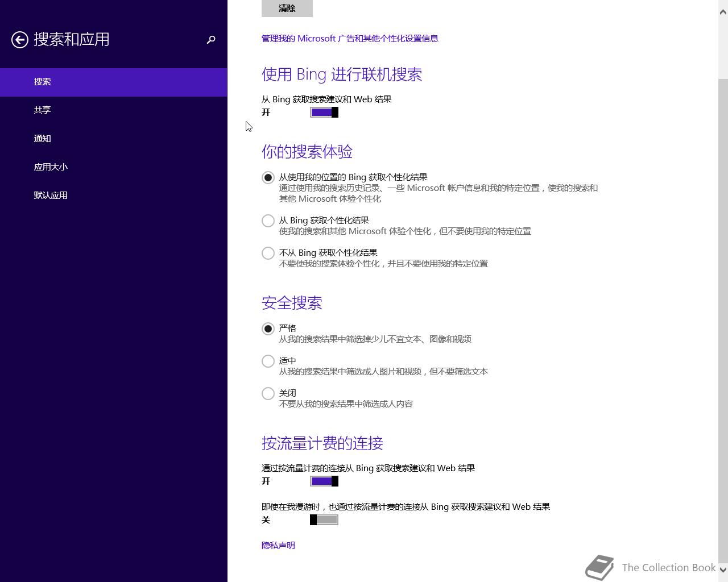Click the 按流量计费的连接 heading
728x582 pixels.
pos(322,443)
